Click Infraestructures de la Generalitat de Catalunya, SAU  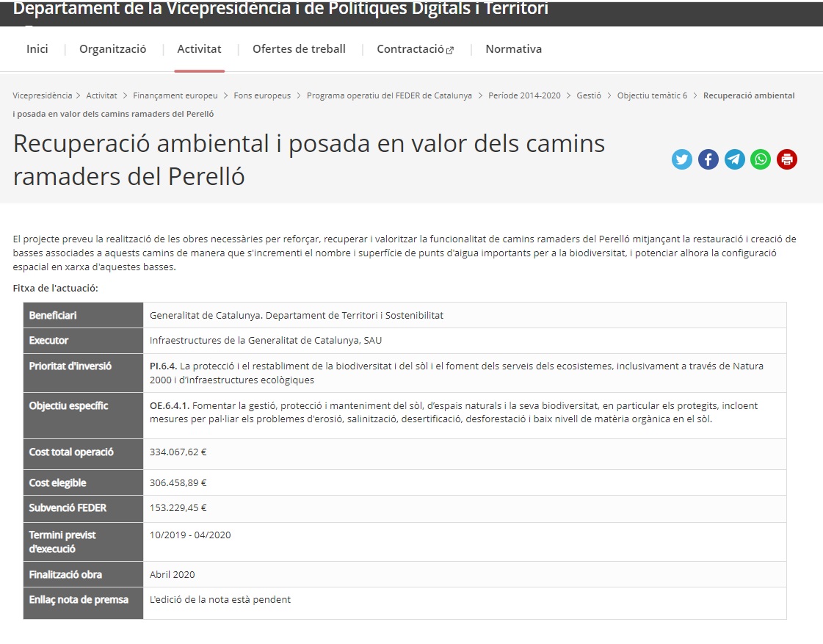[x=266, y=341]
